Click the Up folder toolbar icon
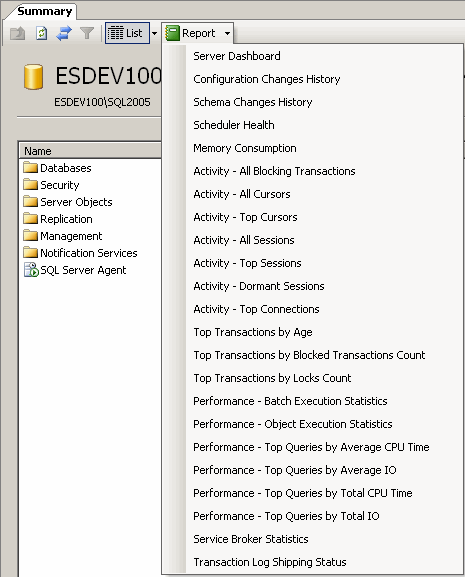 pyautogui.click(x=17, y=33)
